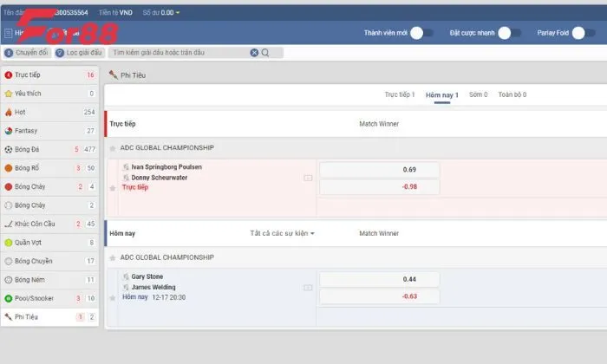Image resolution: width=607 pixels, height=364 pixels.
Task: Switch to the Toàn bộ 0 tab
Action: coord(512,94)
